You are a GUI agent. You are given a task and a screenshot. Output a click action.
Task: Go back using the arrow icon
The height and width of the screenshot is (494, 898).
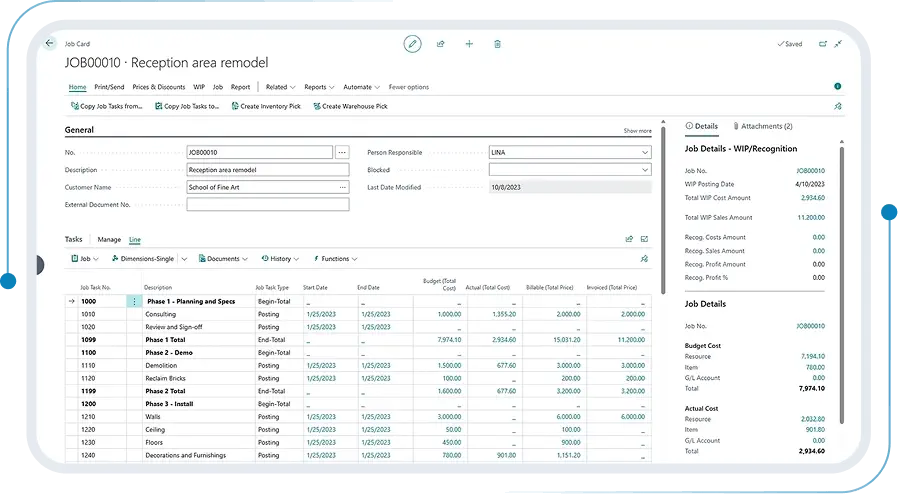pos(49,43)
